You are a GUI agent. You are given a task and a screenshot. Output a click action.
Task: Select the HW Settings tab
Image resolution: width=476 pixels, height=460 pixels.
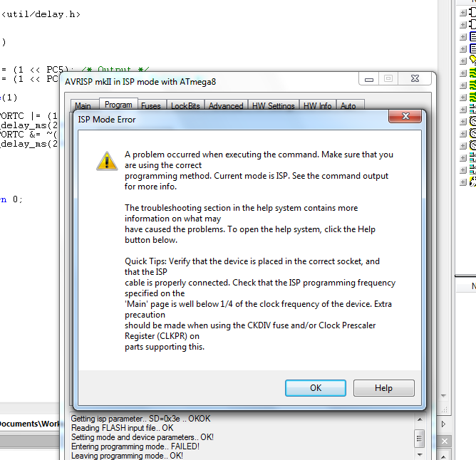(x=274, y=105)
